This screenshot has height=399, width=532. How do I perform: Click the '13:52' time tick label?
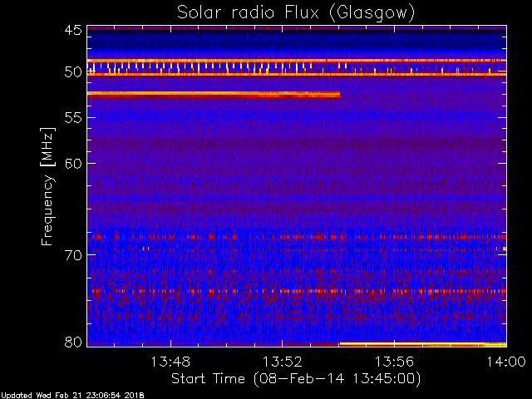pyautogui.click(x=283, y=362)
